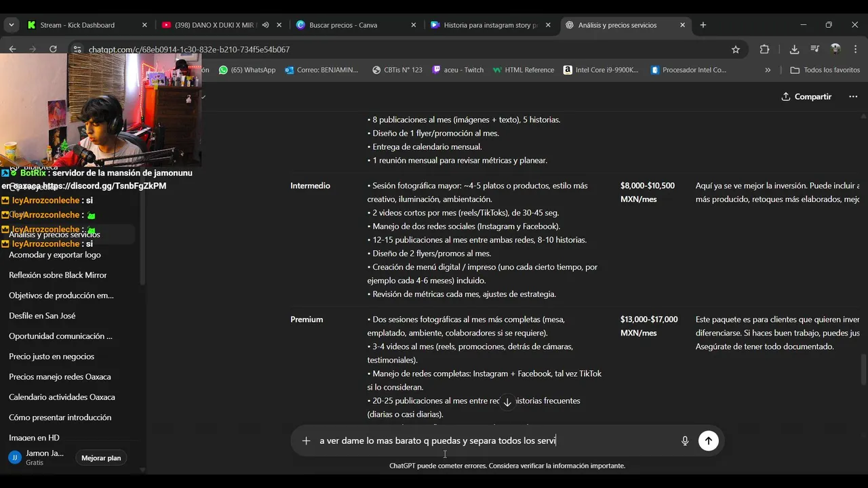
Task: Open the media control icon in toolbar
Action: (x=815, y=49)
